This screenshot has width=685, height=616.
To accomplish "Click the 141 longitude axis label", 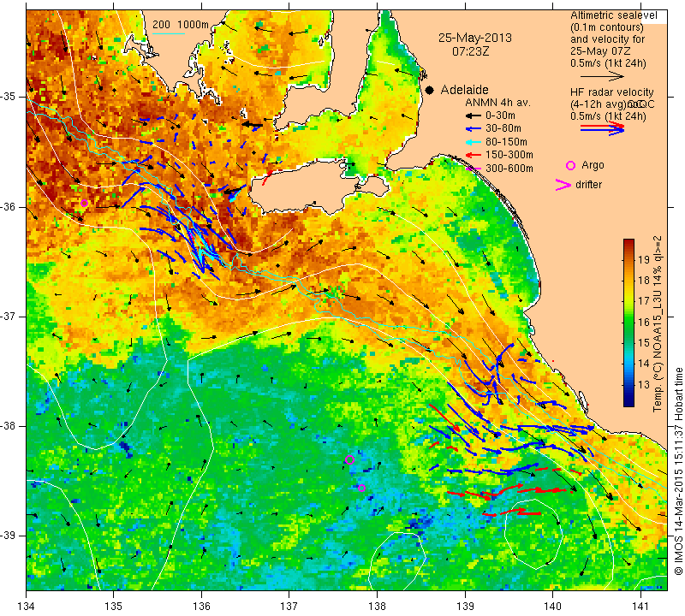I will [x=640, y=607].
